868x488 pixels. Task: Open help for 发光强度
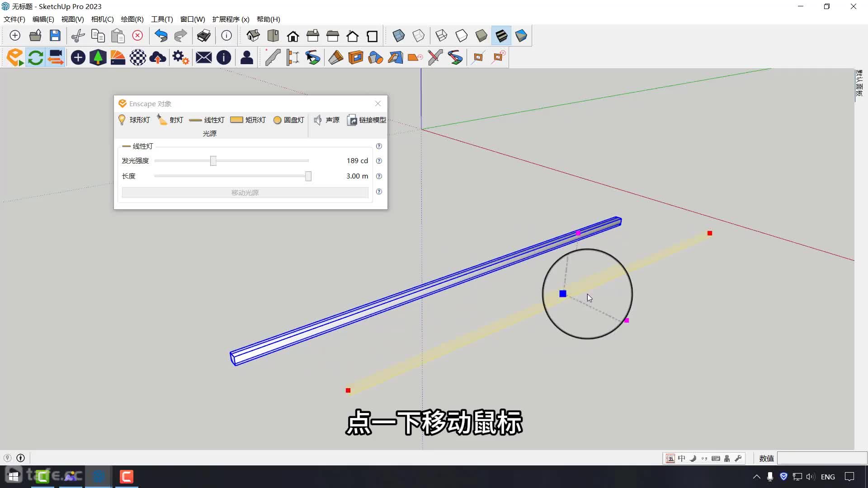click(379, 161)
